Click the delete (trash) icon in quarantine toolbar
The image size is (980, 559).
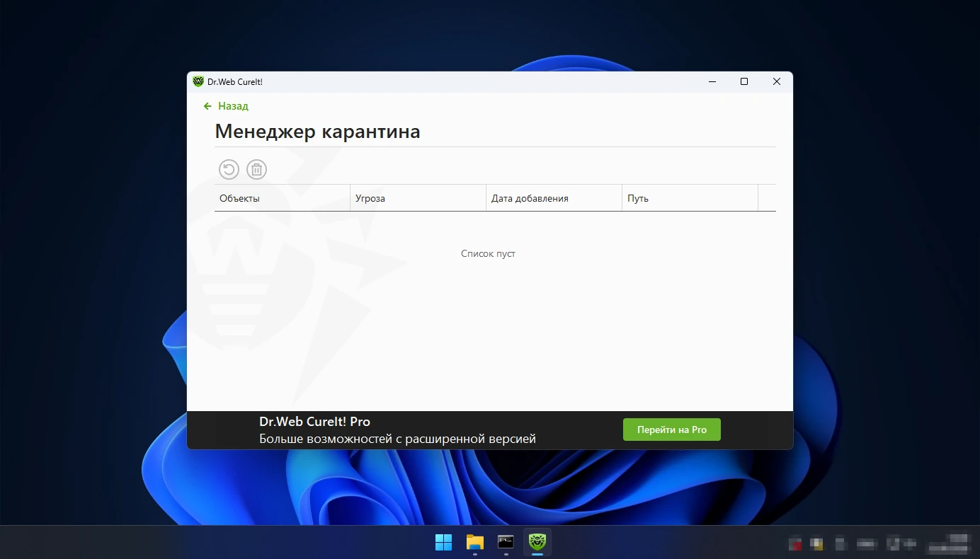(256, 169)
